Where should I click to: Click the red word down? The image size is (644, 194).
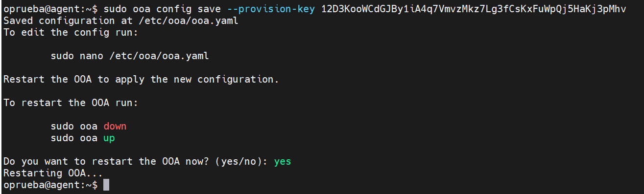click(x=115, y=126)
